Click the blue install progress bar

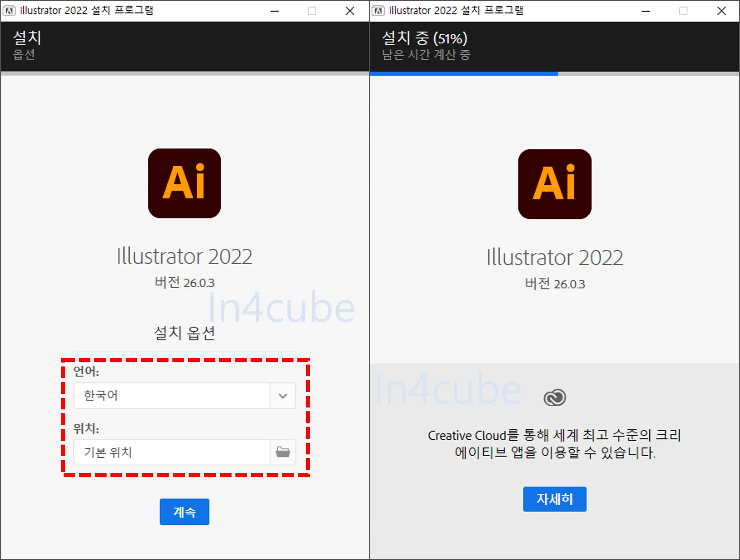pos(464,74)
